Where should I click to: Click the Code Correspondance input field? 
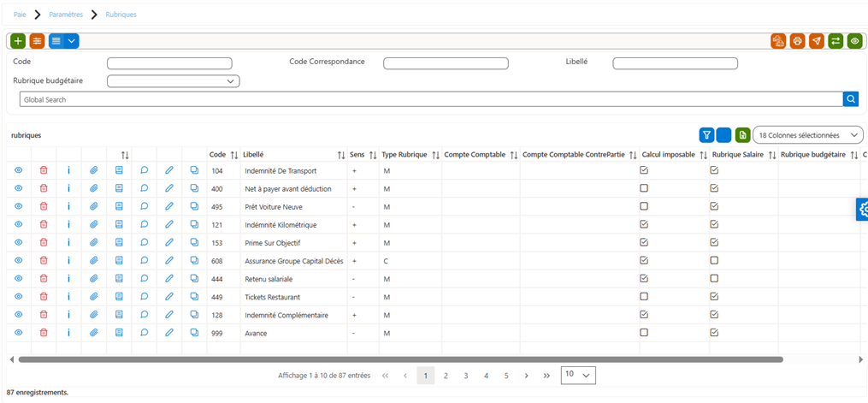coord(446,63)
